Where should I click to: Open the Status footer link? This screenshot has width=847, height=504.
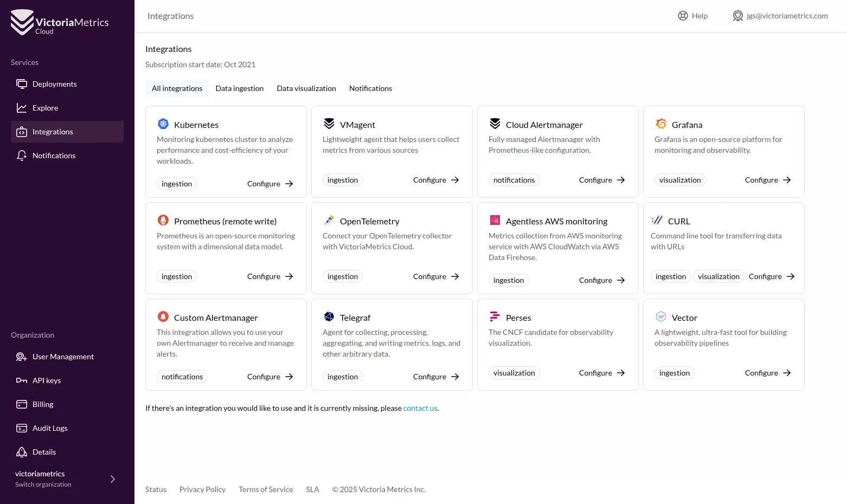click(156, 489)
